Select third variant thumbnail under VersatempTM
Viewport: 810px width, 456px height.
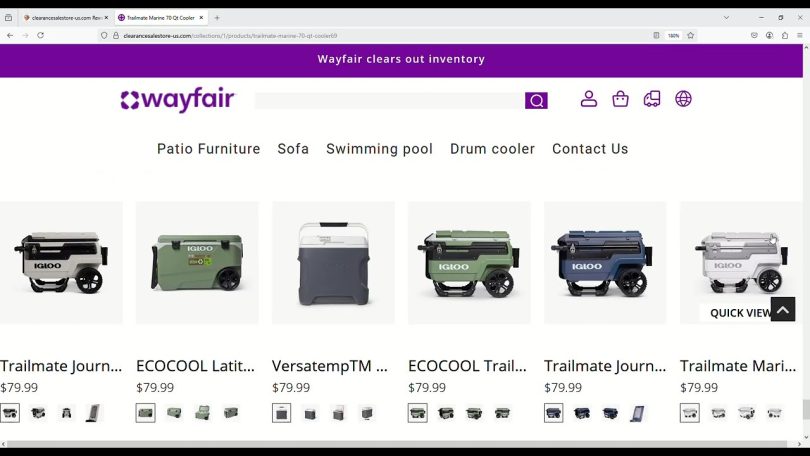[x=338, y=413]
